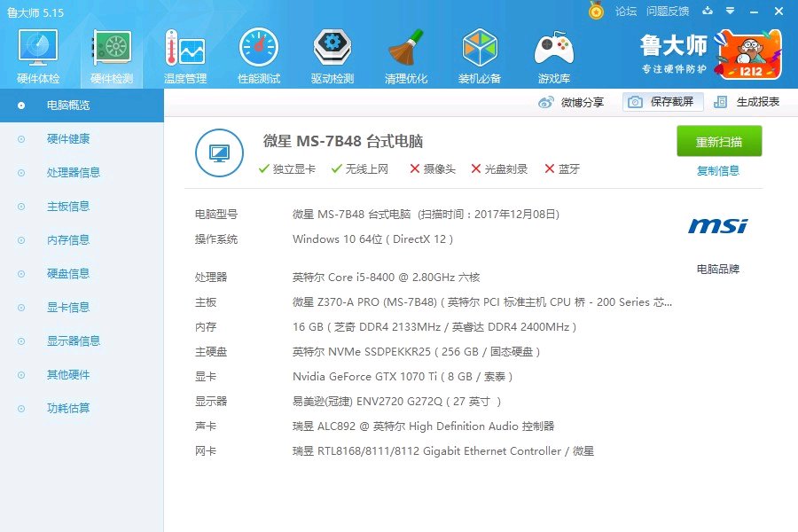Click the network card value RTL8168/8111/8112

point(443,451)
